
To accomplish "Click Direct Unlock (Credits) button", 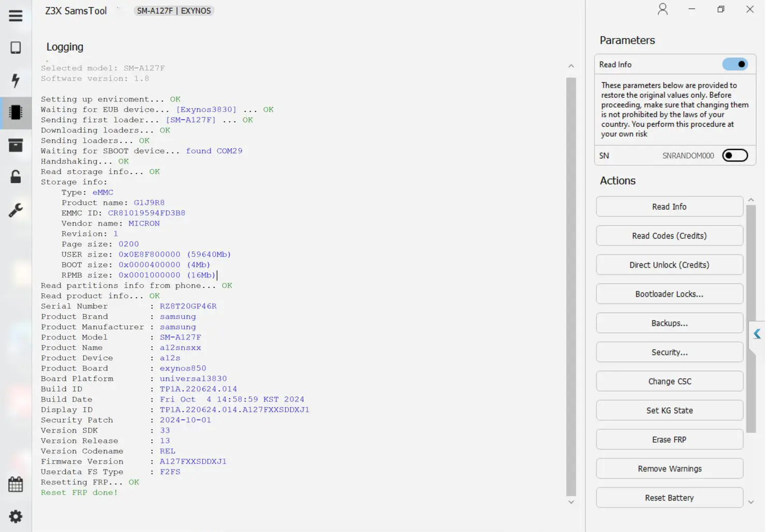I will (x=669, y=264).
